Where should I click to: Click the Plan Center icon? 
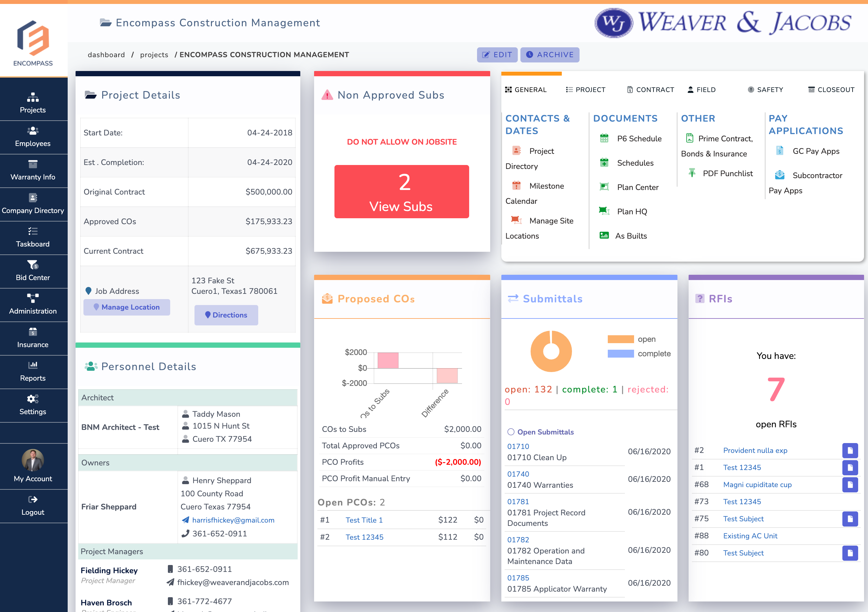(604, 187)
